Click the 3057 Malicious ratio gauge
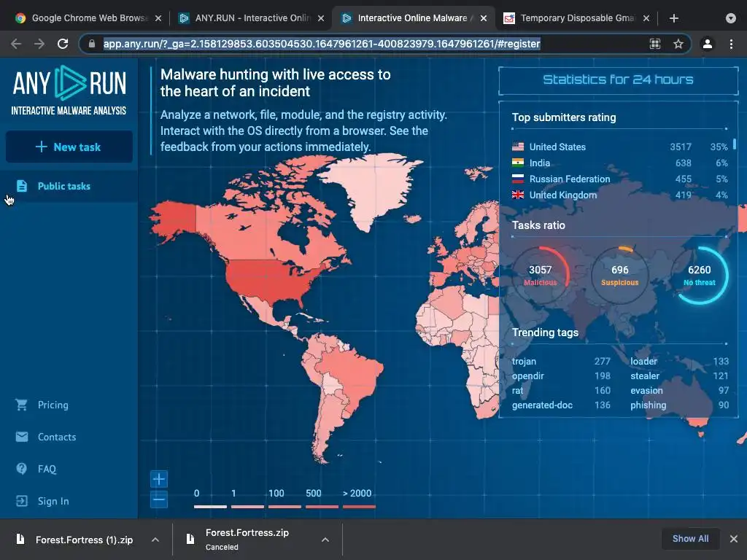 [x=541, y=275]
